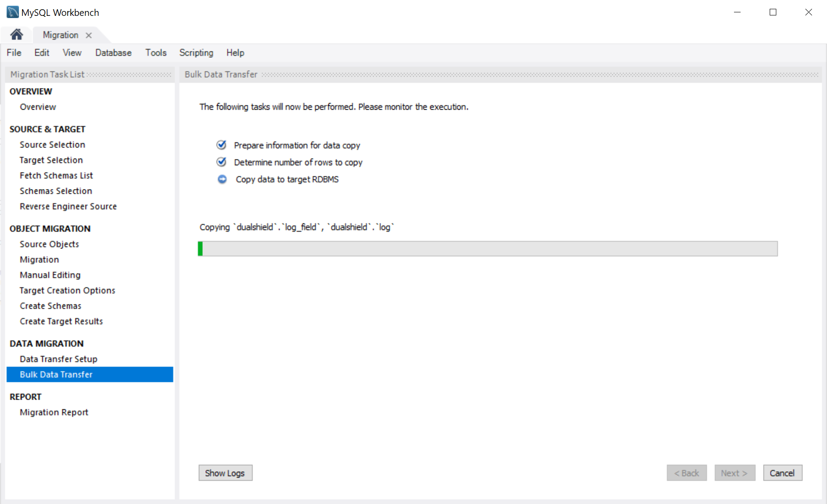
Task: Click the 'Prepare information for data copy' text
Action: coord(297,145)
